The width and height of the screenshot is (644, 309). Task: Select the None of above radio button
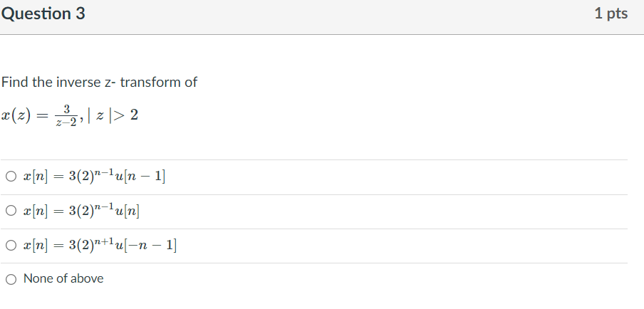(x=11, y=280)
